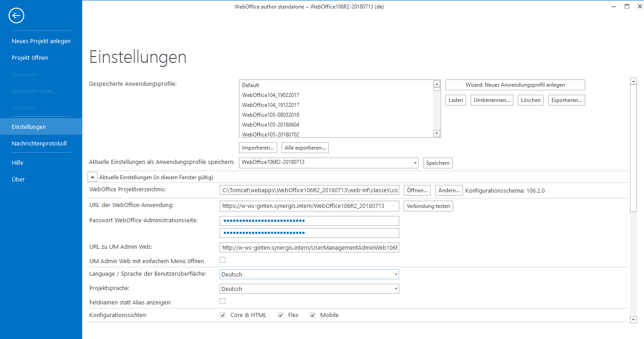644x339 pixels.
Task: Click the back arrow in the sidebar
Action: click(16, 15)
